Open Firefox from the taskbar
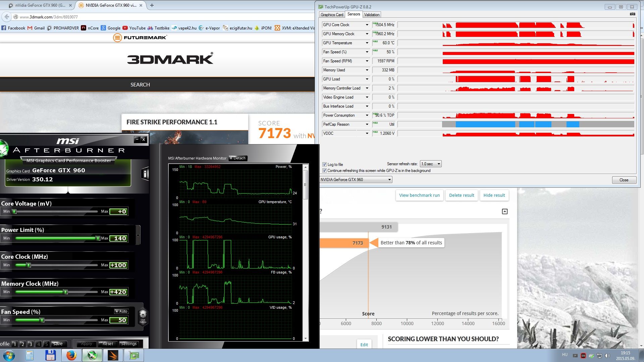Viewport: 644px width, 362px height. pos(71,355)
